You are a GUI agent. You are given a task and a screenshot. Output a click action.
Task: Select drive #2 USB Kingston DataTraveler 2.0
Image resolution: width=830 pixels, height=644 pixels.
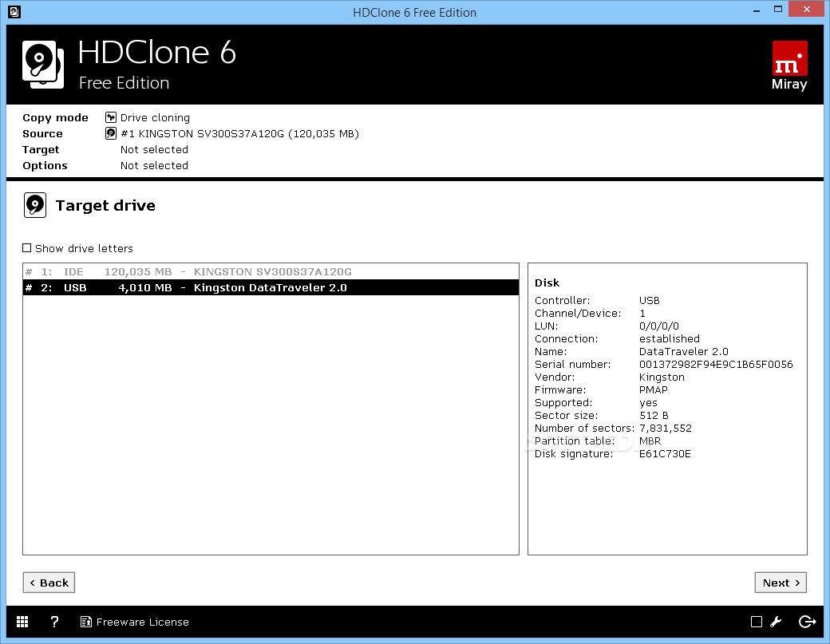pos(271,287)
